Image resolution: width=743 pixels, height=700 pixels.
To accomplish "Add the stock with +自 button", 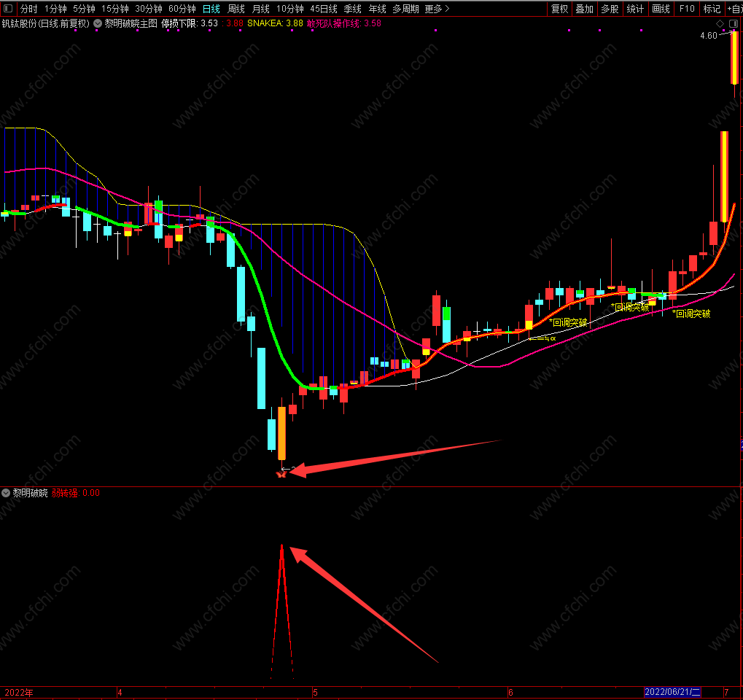I will [x=734, y=9].
